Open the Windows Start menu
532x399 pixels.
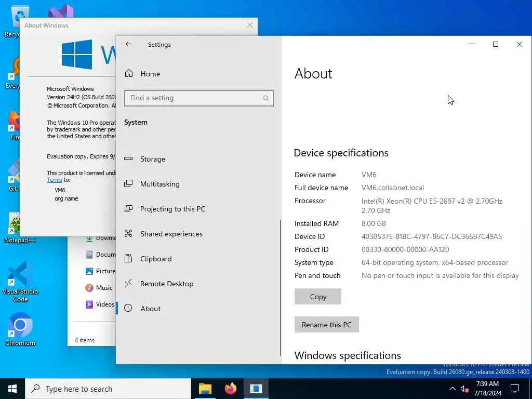(12, 389)
